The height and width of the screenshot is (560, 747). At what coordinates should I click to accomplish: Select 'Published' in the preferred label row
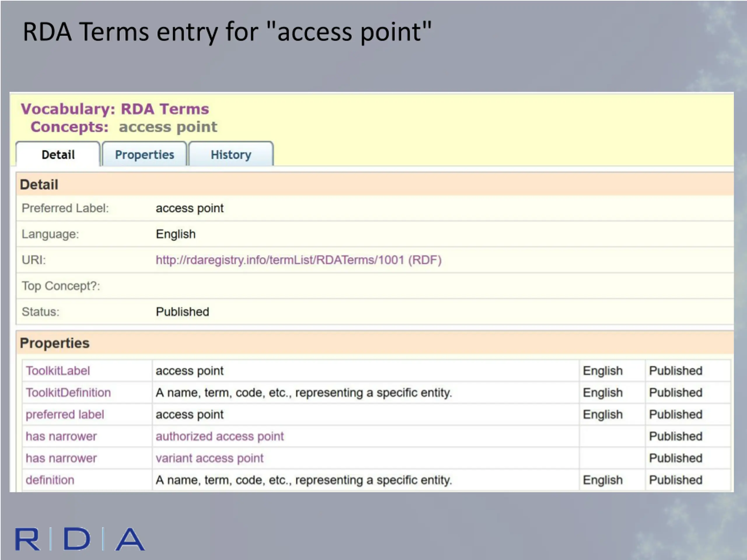coord(676,414)
